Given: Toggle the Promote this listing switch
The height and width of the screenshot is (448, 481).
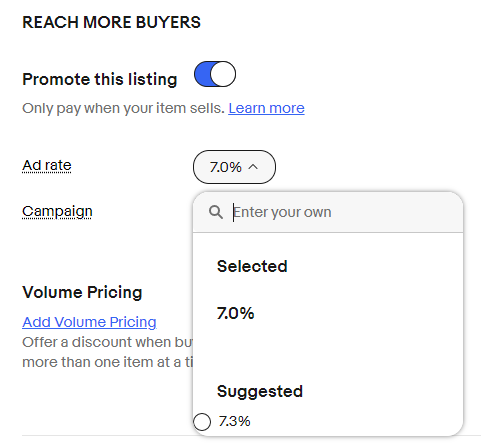Looking at the screenshot, I should (215, 74).
